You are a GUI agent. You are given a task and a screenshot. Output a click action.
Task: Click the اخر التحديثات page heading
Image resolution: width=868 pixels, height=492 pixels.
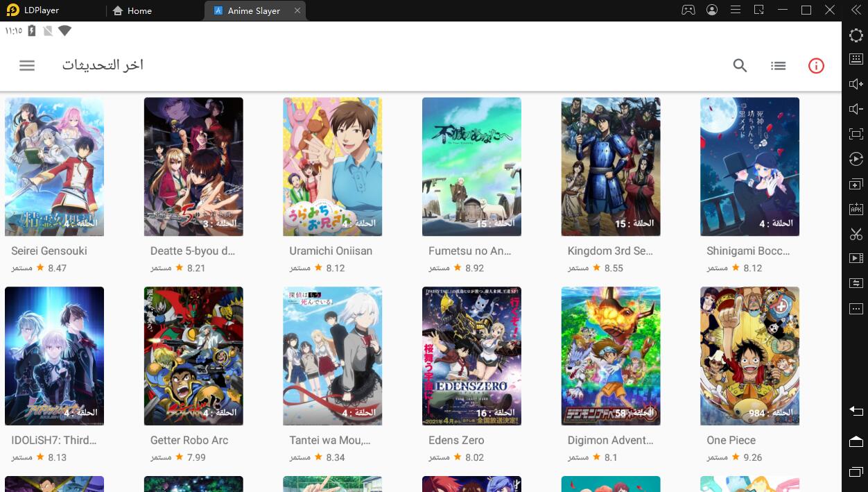(x=103, y=65)
